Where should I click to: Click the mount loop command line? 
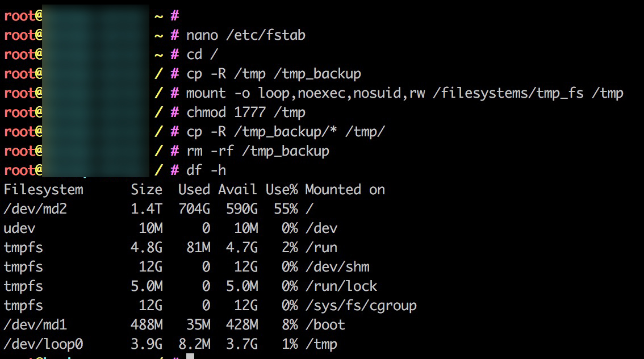click(404, 93)
